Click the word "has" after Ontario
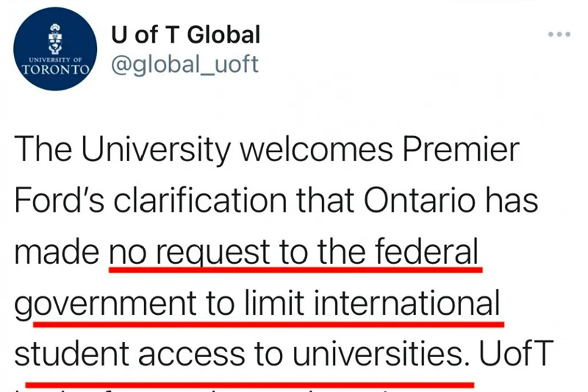Image resolution: width=588 pixels, height=392 pixels. pyautogui.click(x=512, y=200)
